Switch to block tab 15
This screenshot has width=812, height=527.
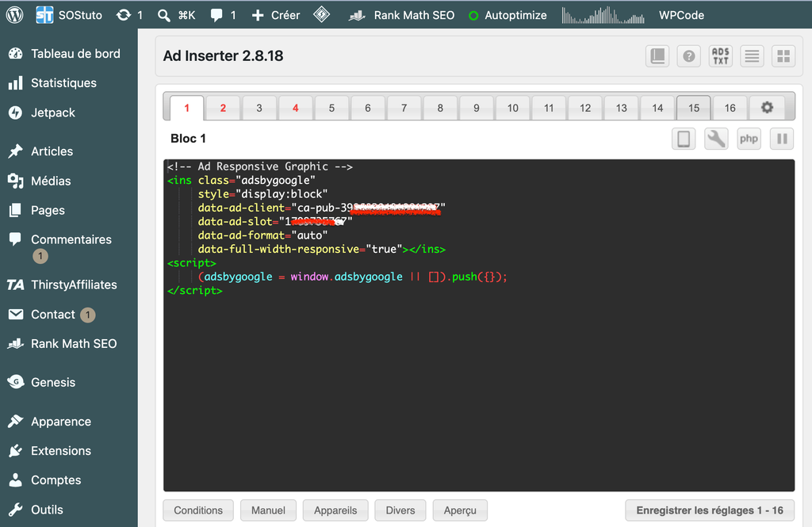694,108
